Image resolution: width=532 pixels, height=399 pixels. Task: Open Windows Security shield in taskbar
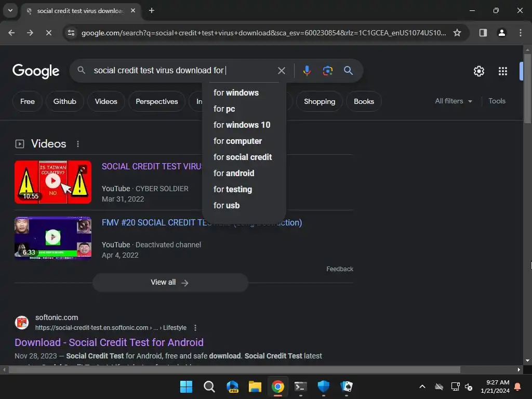click(323, 387)
